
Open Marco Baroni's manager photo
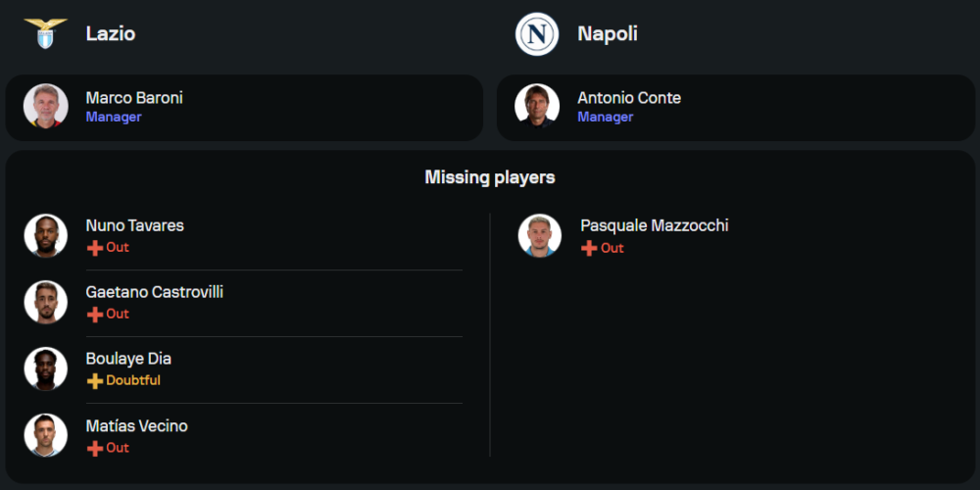point(46,107)
